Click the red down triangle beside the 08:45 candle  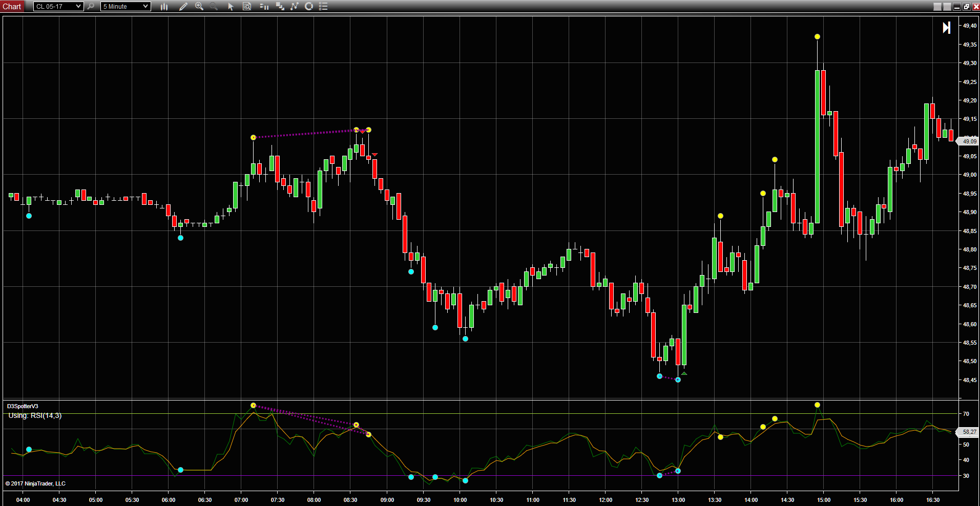[x=374, y=155]
